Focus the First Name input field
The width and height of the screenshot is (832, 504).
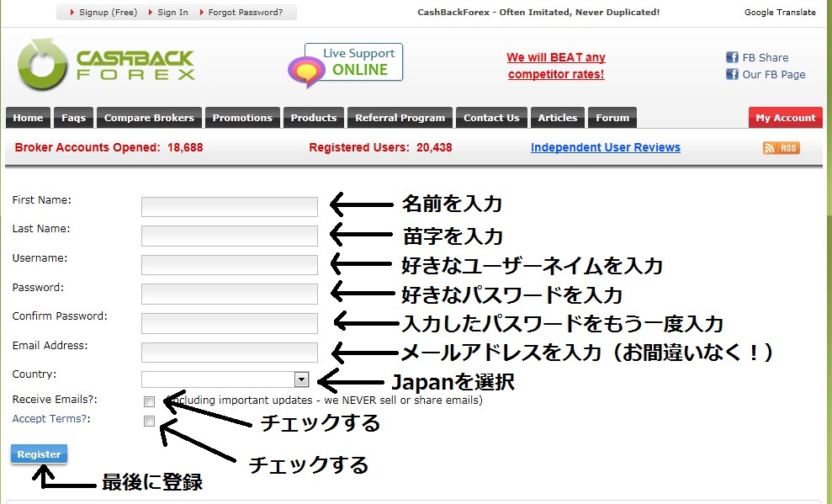[x=229, y=207]
